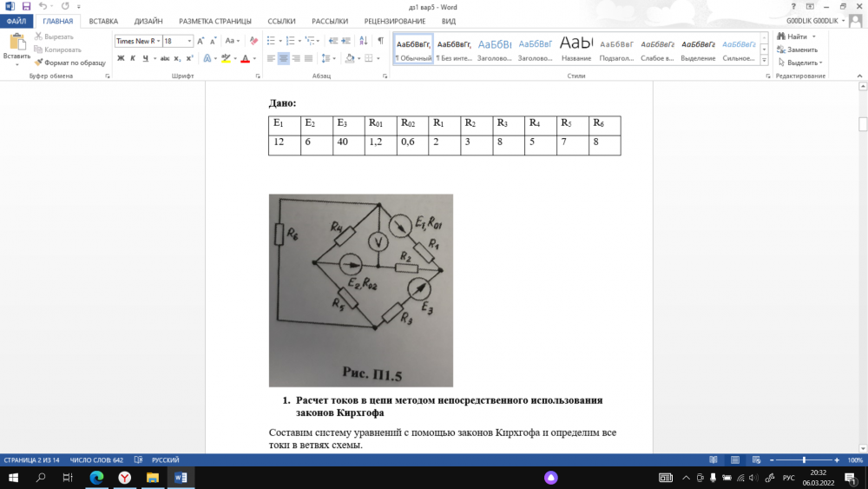Open shading paint bucket
The image size is (868, 489).
(349, 58)
